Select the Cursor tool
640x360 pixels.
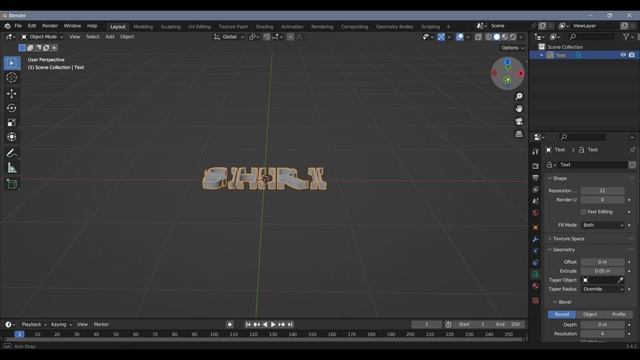(11, 78)
